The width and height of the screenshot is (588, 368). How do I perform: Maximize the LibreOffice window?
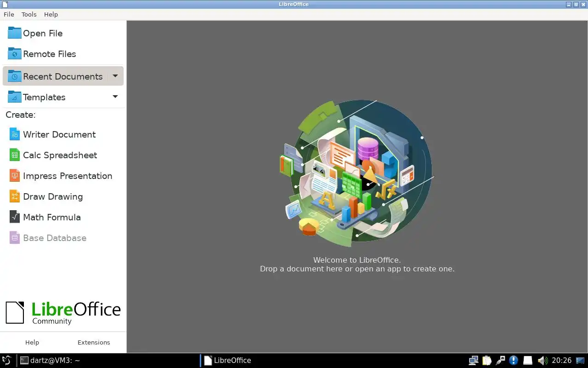tap(576, 4)
